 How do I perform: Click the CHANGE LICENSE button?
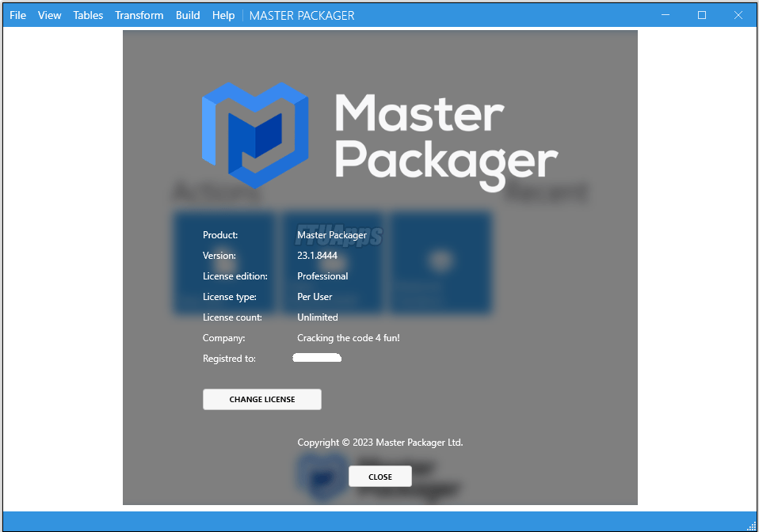pyautogui.click(x=262, y=400)
